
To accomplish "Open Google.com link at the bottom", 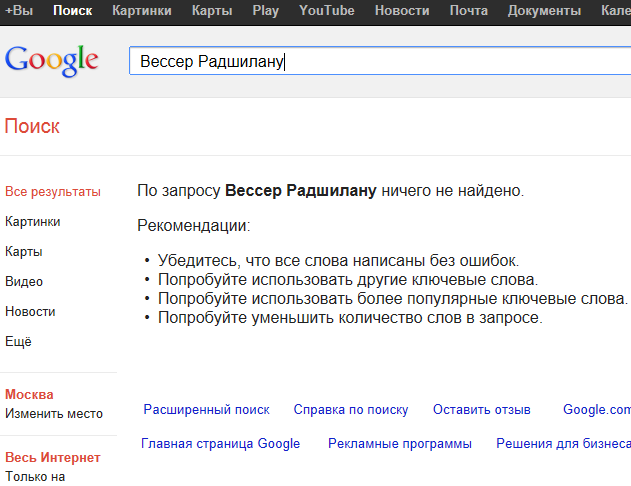I will [597, 410].
